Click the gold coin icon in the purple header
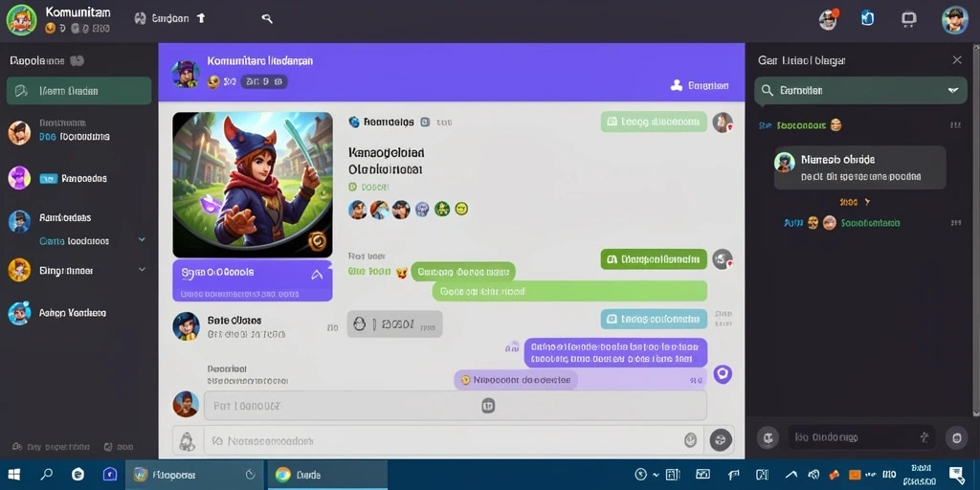 [213, 81]
